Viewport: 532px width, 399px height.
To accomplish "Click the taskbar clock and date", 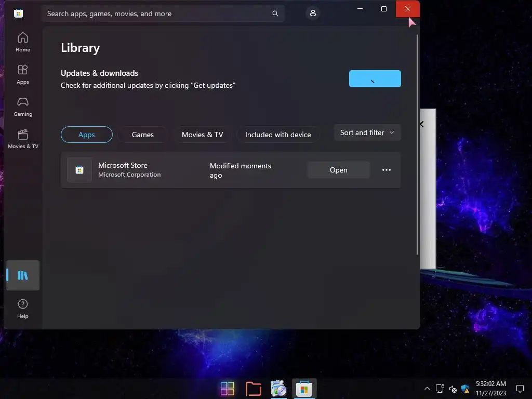I will coord(490,389).
